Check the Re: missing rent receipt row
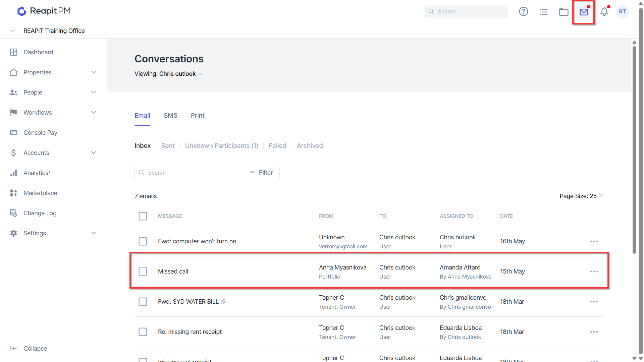 click(143, 332)
